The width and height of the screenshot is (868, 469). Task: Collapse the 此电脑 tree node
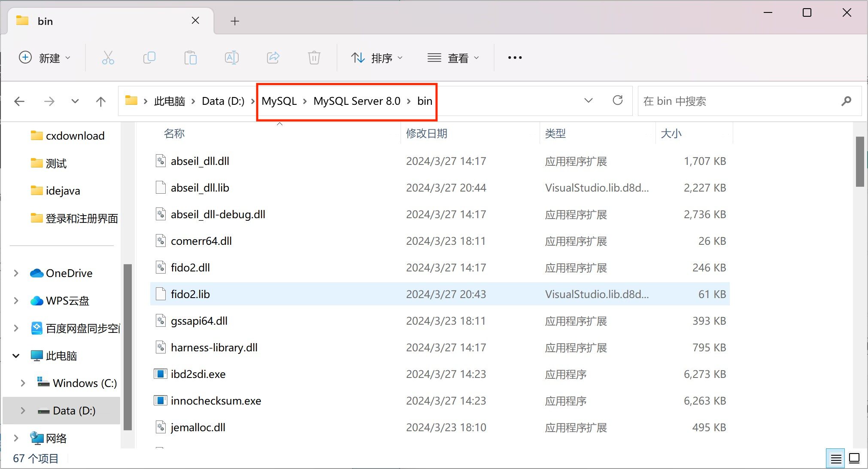pos(16,356)
